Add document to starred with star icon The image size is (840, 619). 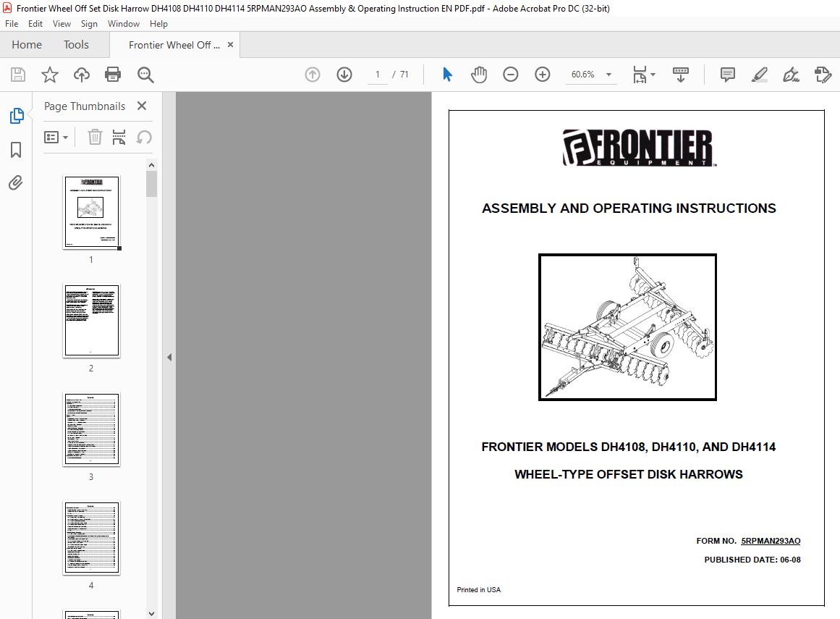coord(50,75)
